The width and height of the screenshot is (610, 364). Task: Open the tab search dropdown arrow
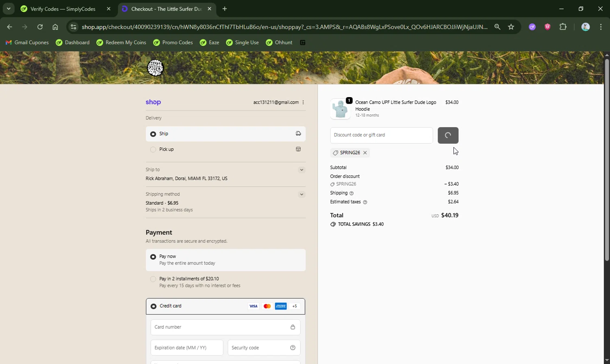point(9,9)
